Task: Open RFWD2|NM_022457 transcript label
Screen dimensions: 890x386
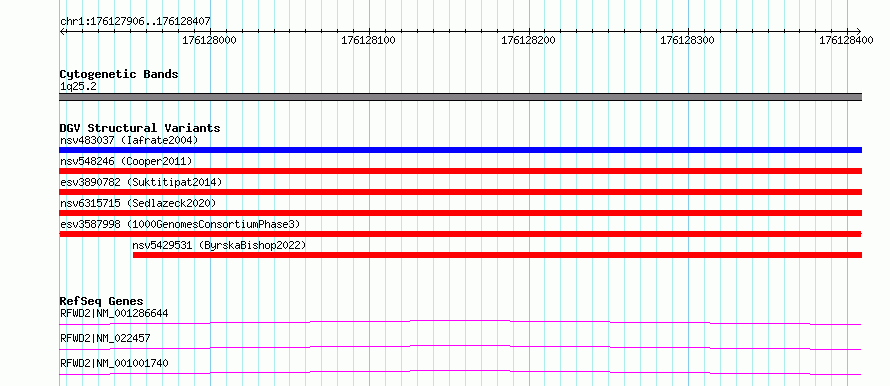Action: [105, 338]
